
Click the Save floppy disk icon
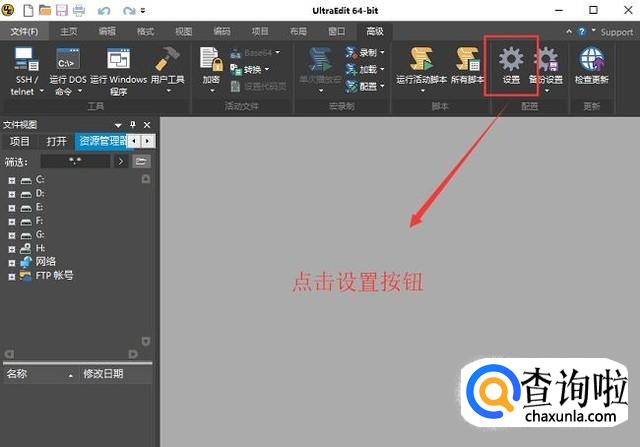click(62, 10)
